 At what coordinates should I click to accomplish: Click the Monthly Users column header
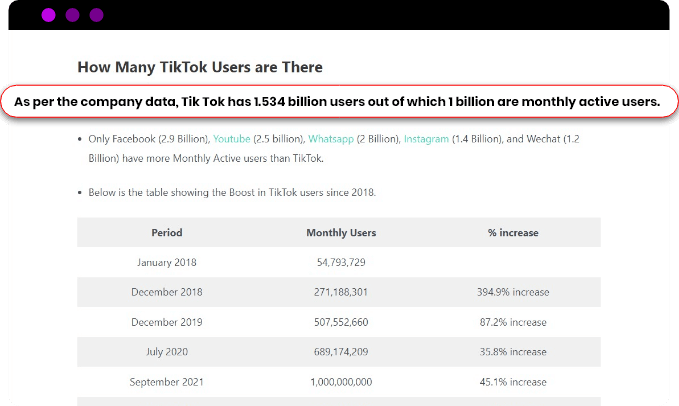pos(341,232)
